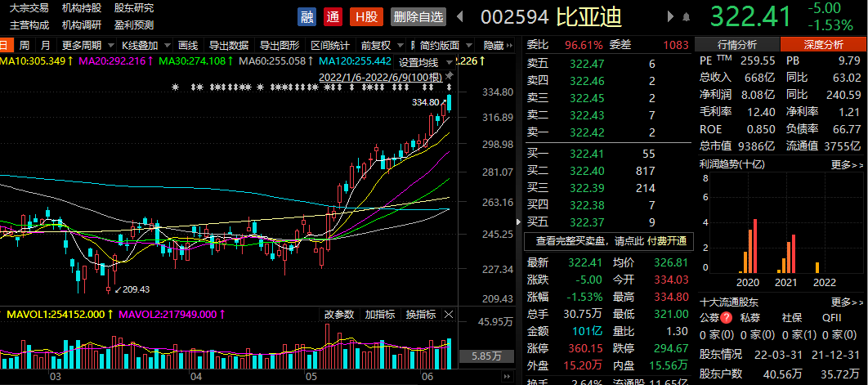Close the volume indicator panel with X
The height and width of the screenshot is (385, 868).
click(449, 315)
